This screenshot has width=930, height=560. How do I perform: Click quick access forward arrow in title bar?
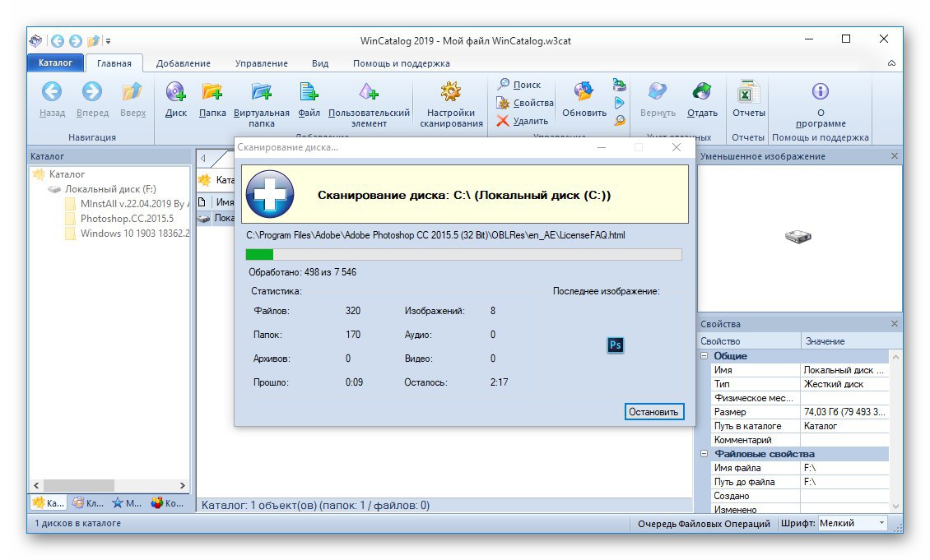pos(76,41)
